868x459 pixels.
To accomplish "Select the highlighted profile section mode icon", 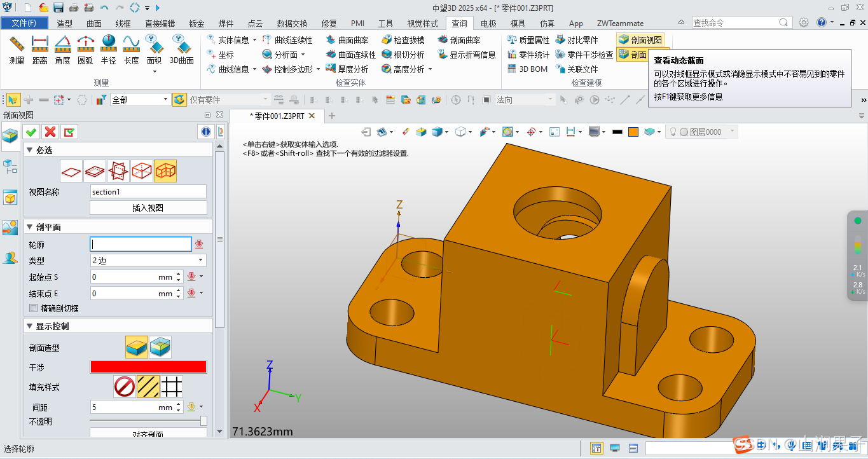I will (x=165, y=171).
